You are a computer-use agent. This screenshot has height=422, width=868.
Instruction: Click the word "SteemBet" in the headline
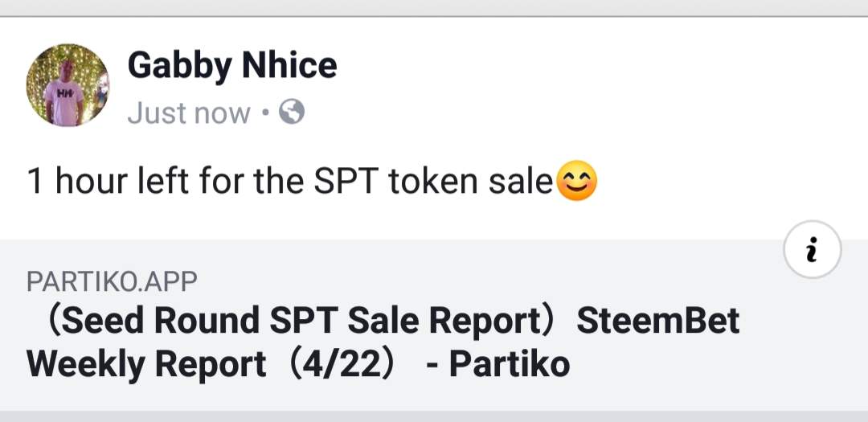[x=657, y=322]
